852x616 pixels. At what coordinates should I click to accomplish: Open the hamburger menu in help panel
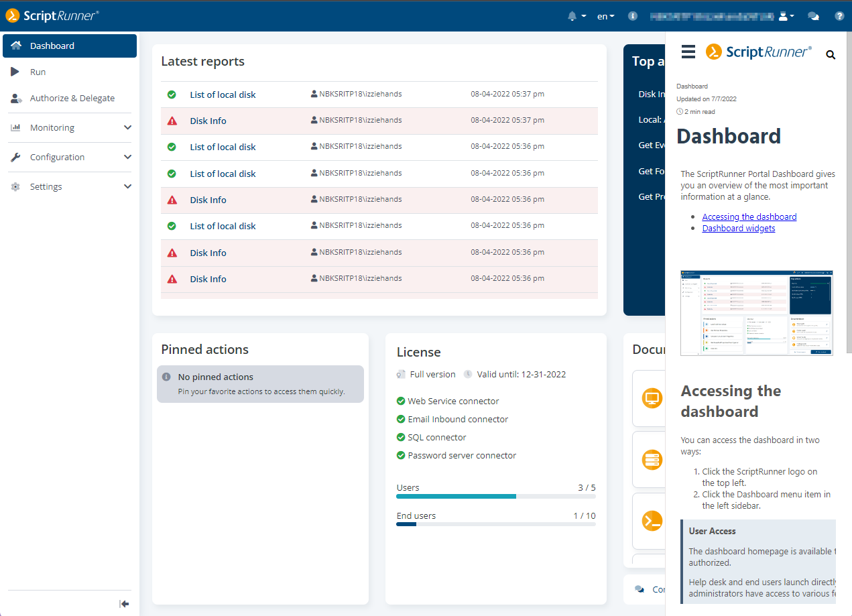[x=688, y=52]
